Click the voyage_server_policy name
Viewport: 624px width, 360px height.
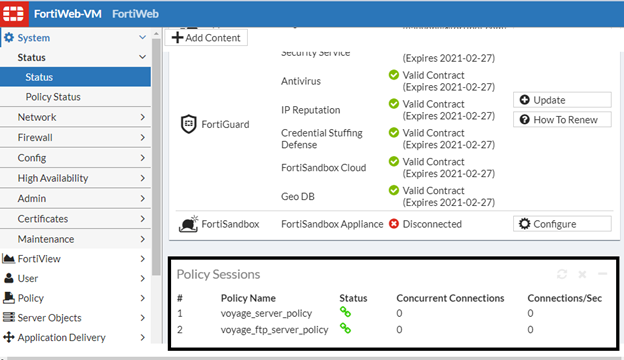[x=266, y=313]
